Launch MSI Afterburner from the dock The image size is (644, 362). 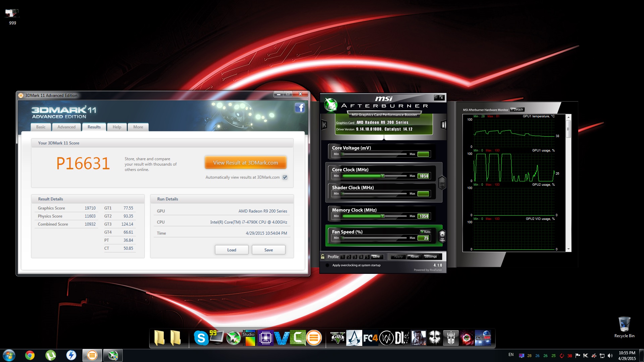tap(233, 338)
